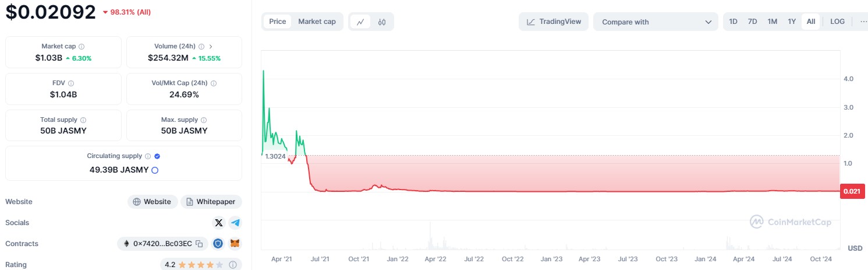Toggle LOG scale on the chart
The width and height of the screenshot is (868, 270).
pos(837,22)
